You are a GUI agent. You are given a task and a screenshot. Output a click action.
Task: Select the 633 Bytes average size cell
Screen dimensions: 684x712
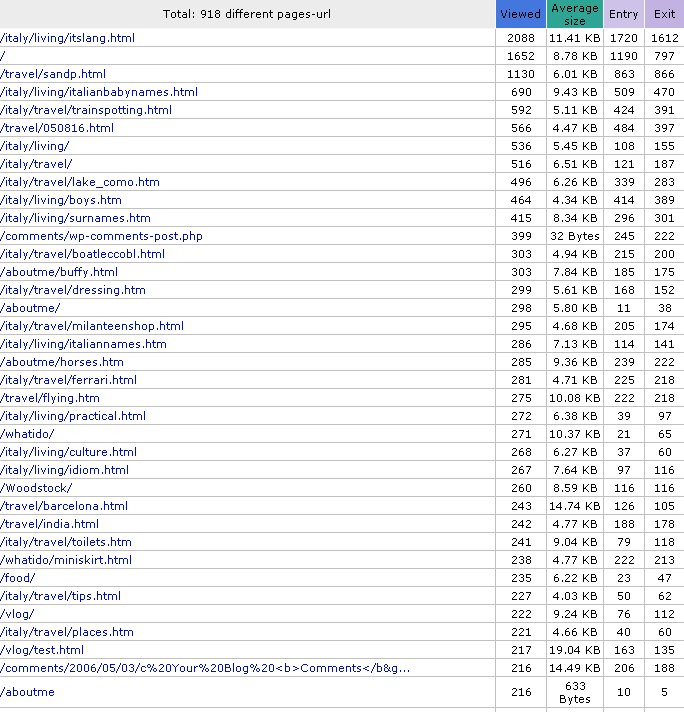click(x=575, y=692)
